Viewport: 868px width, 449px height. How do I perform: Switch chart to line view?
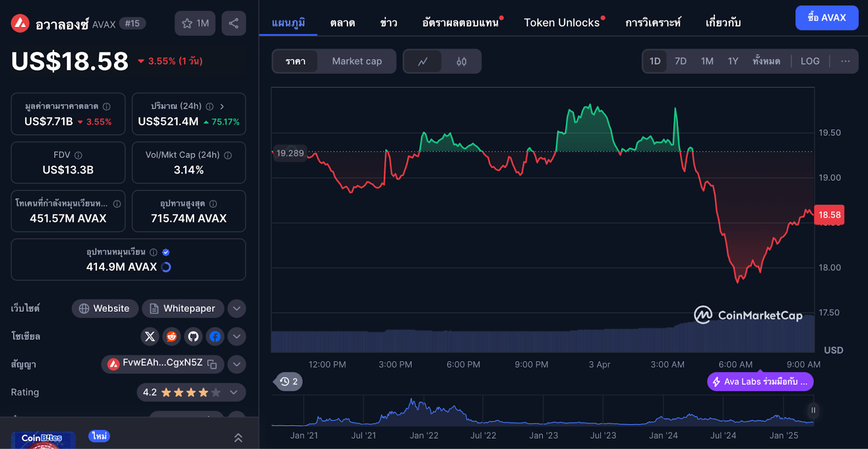423,61
